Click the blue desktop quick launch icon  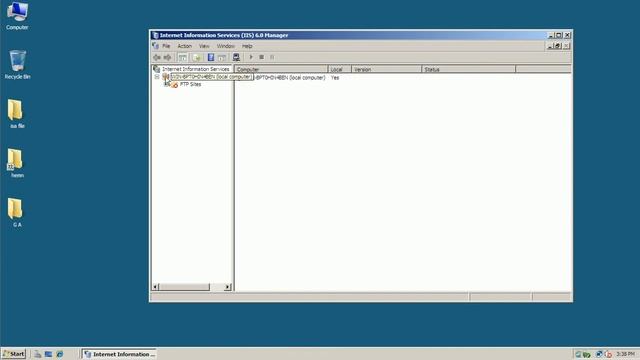tap(49, 354)
